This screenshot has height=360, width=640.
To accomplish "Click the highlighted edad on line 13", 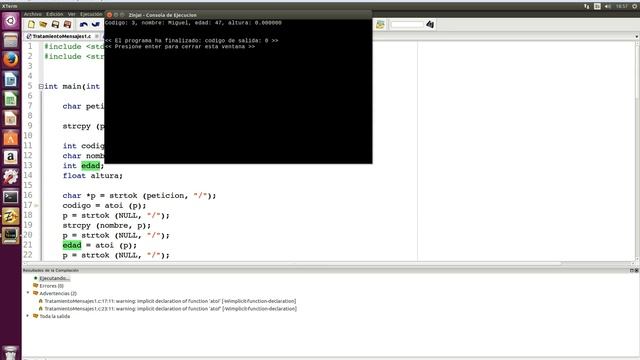I will [x=91, y=166].
